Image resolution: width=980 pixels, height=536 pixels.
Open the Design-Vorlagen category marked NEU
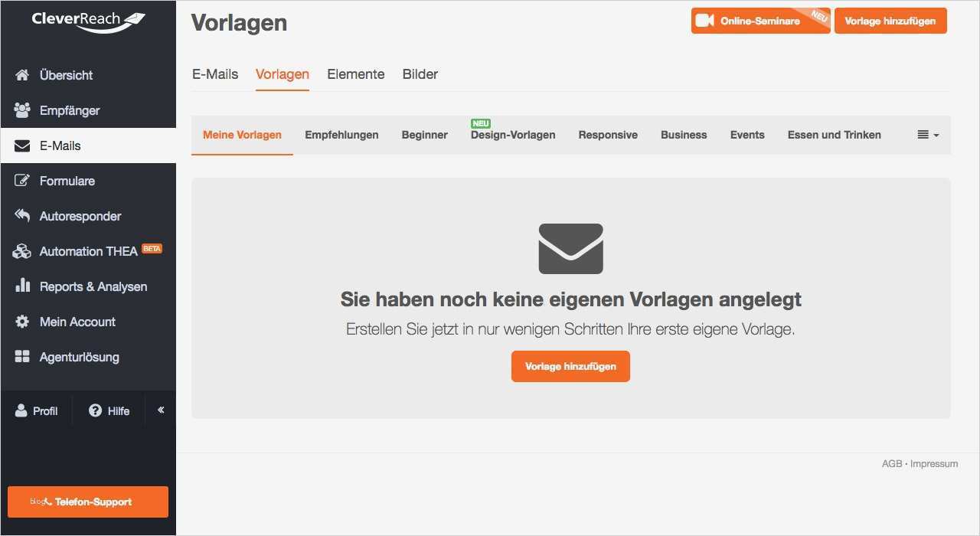(x=512, y=135)
